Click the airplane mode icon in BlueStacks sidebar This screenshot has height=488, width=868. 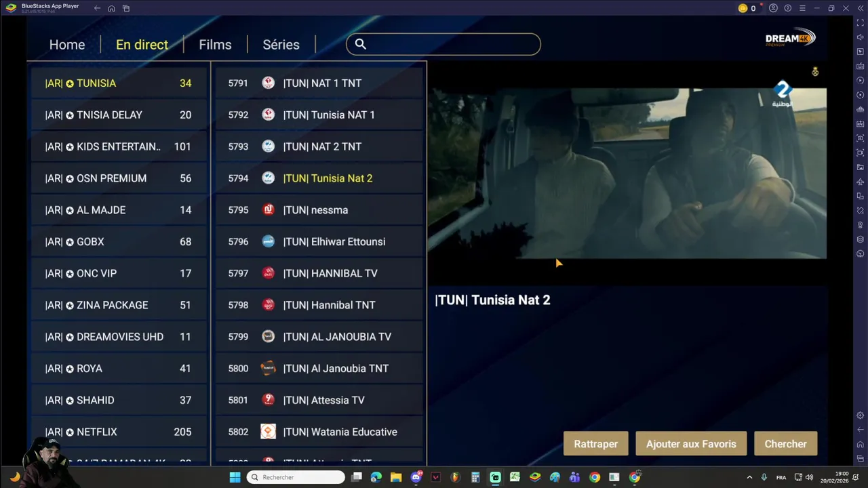[x=861, y=182]
